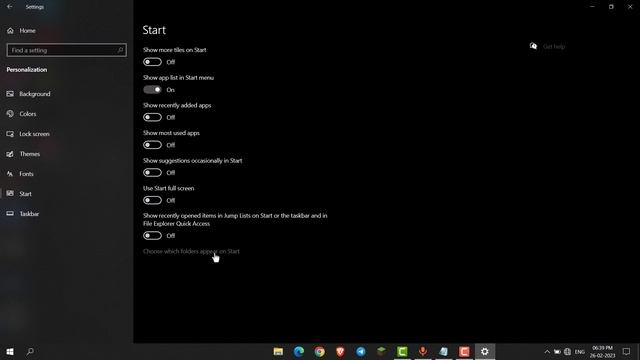
Task: Click the battery tray icon
Action: point(557,352)
